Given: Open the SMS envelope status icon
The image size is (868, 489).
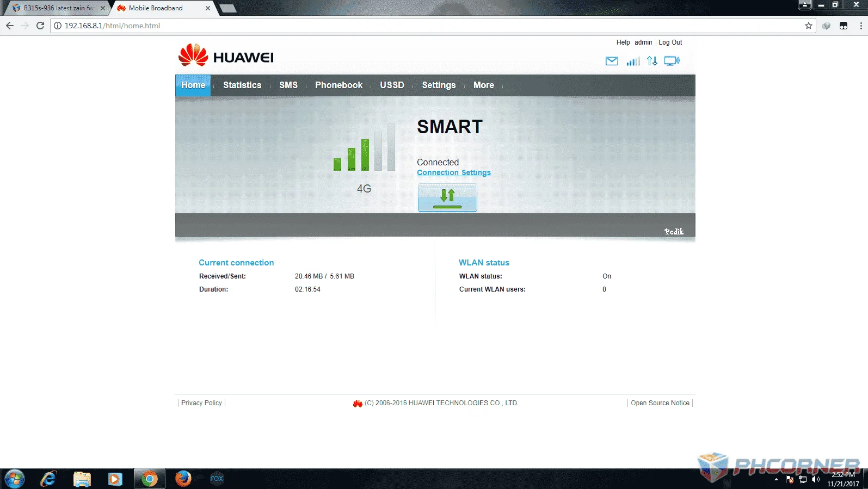Looking at the screenshot, I should [x=612, y=61].
